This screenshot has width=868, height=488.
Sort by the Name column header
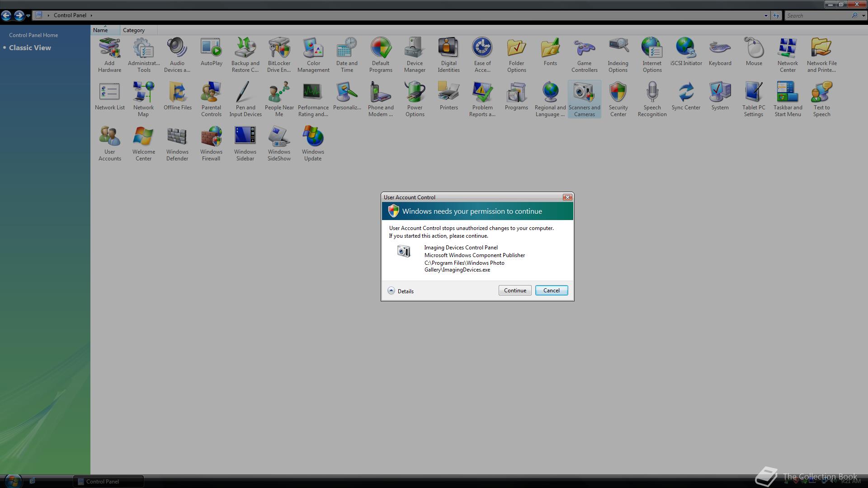click(x=100, y=30)
